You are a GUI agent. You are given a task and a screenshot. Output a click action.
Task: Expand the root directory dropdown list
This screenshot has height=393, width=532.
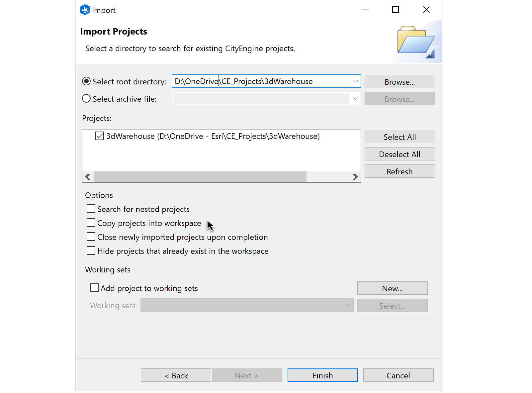click(355, 81)
